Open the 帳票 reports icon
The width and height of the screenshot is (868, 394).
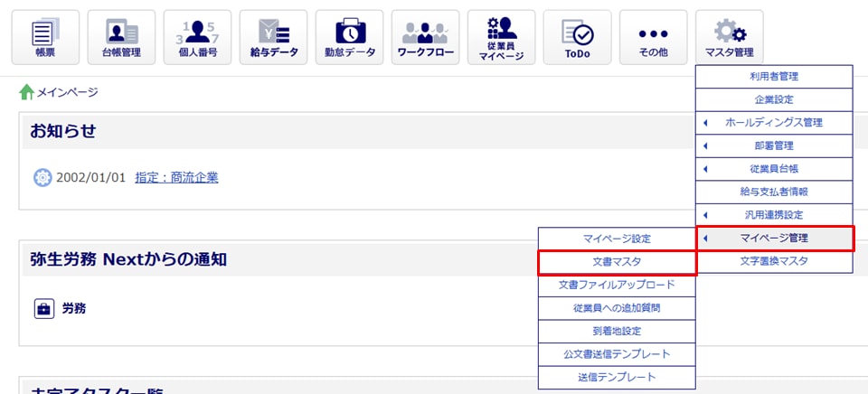point(45,37)
